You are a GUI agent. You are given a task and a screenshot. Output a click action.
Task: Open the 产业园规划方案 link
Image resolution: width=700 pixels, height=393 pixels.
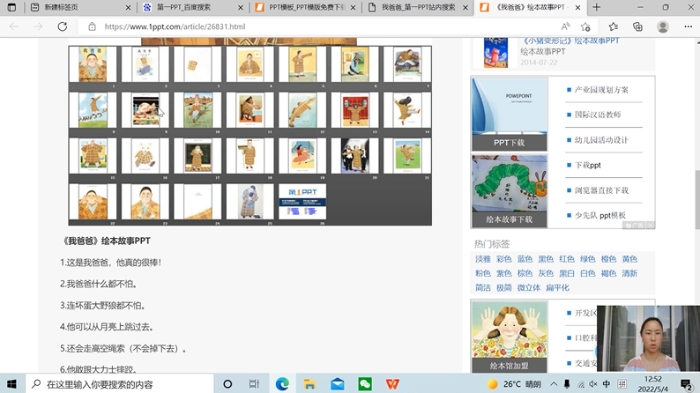[601, 90]
